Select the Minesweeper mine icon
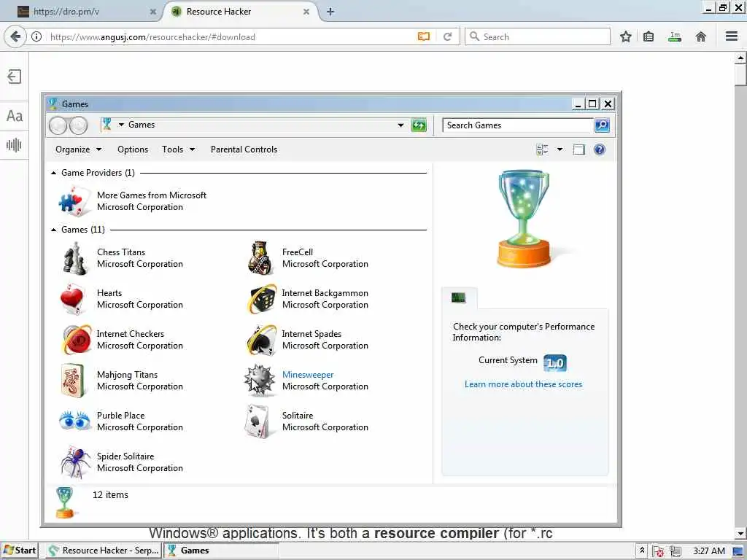747x560 pixels. (260, 381)
